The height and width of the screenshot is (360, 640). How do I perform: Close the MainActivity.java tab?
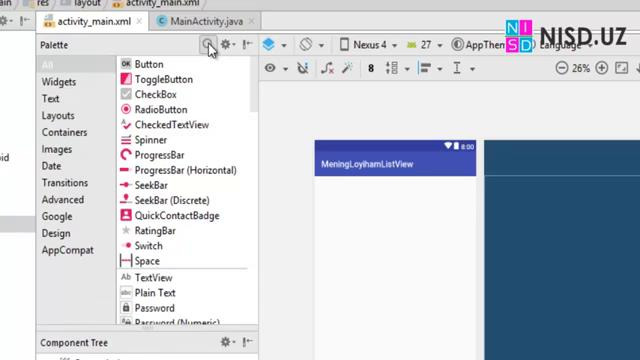point(252,21)
